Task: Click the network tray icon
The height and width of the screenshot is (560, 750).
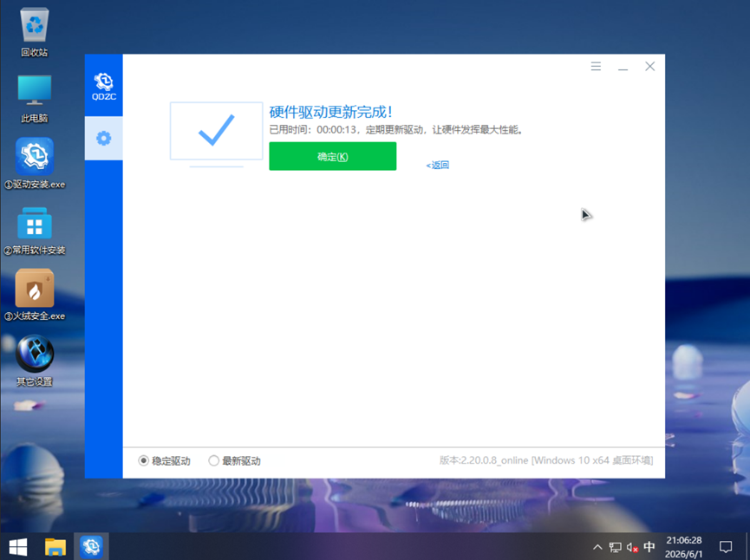Action: tap(615, 547)
